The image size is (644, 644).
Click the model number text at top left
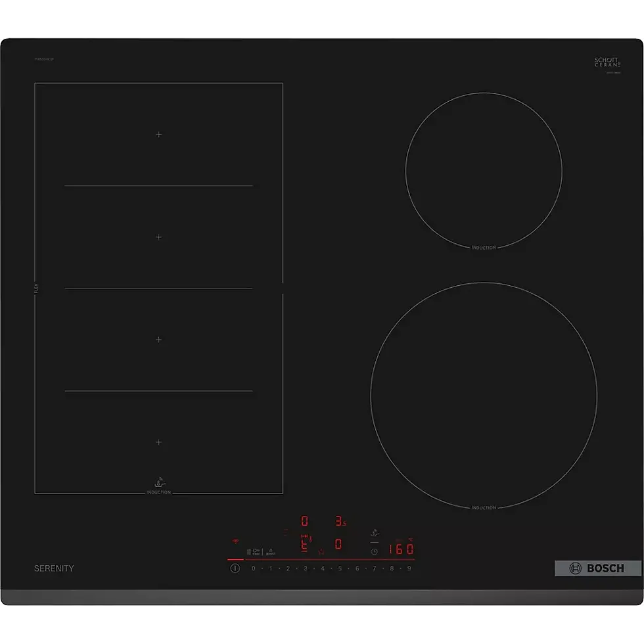(x=44, y=59)
